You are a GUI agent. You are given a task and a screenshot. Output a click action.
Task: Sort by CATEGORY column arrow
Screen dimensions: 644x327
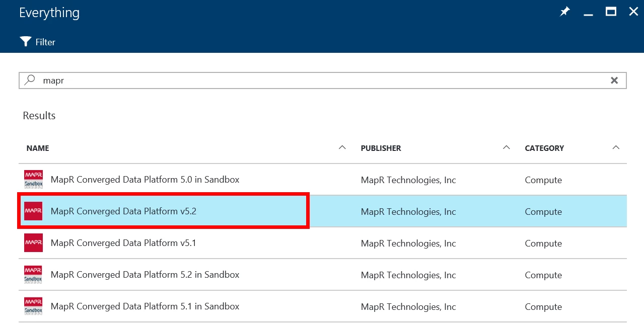point(615,147)
